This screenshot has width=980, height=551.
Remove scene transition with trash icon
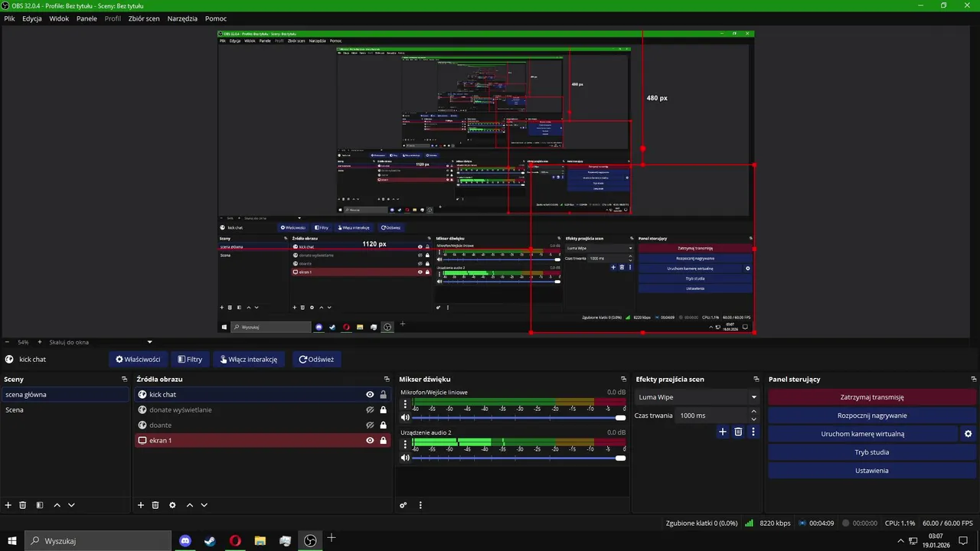(738, 432)
